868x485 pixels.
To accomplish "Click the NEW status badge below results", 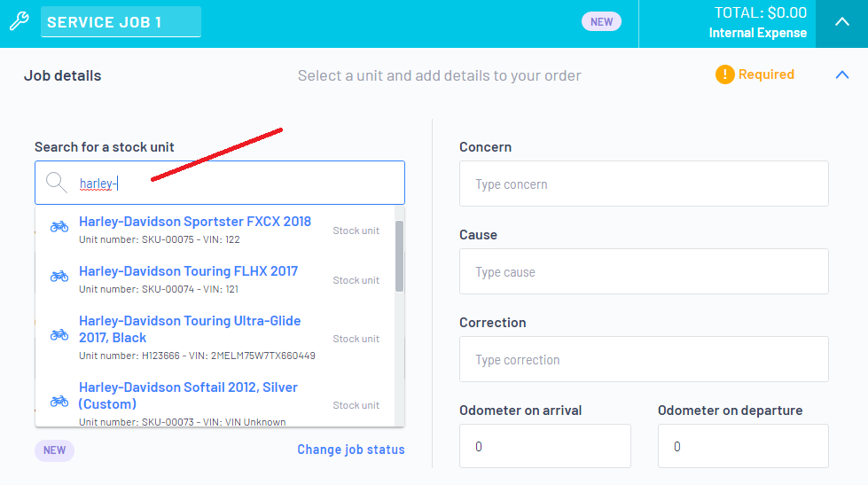I will (54, 450).
